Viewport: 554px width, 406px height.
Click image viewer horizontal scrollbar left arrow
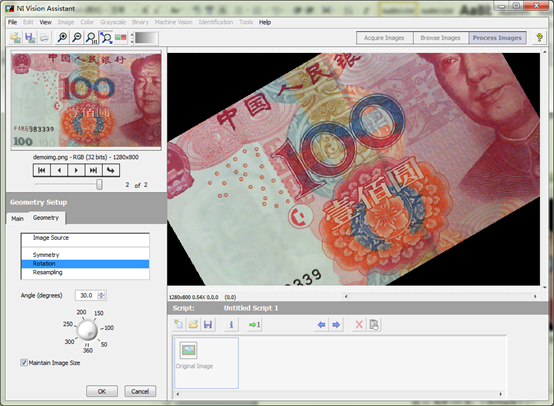[346, 296]
